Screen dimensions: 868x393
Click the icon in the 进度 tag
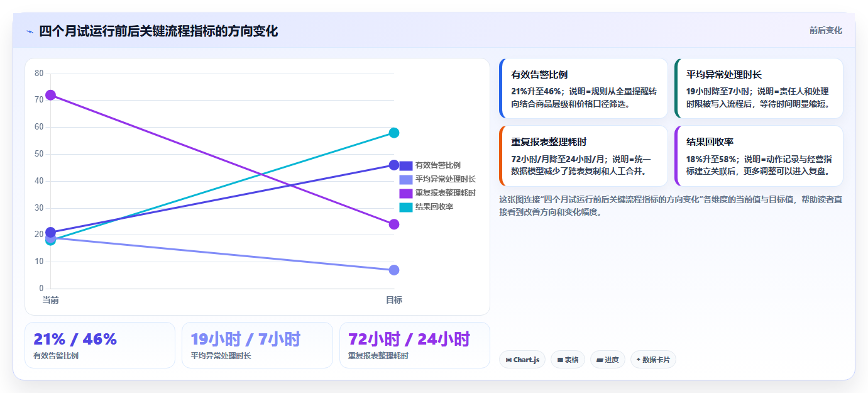click(600, 360)
